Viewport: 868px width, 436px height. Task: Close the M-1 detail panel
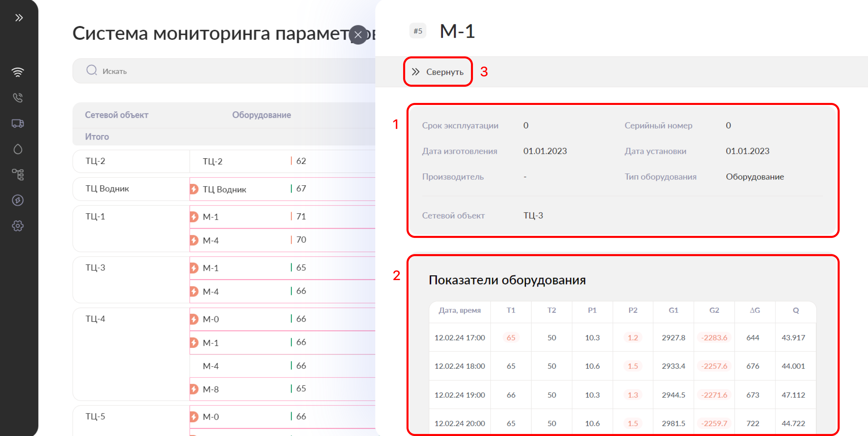tap(358, 35)
